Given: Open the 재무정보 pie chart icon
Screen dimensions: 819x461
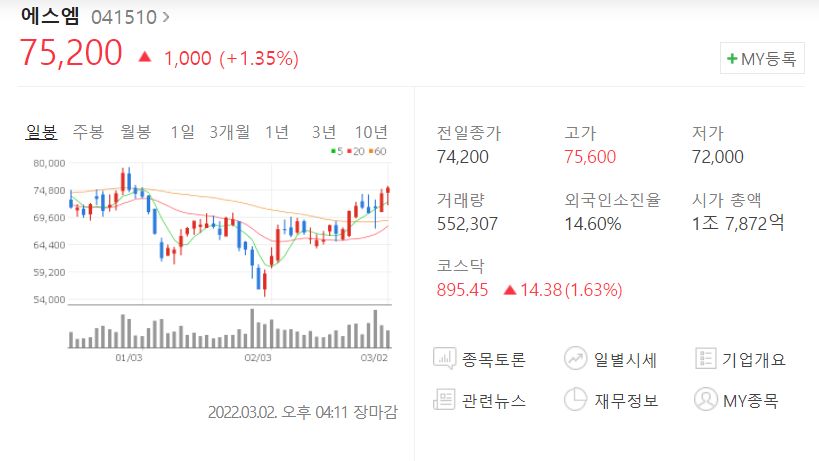Looking at the screenshot, I should [576, 399].
